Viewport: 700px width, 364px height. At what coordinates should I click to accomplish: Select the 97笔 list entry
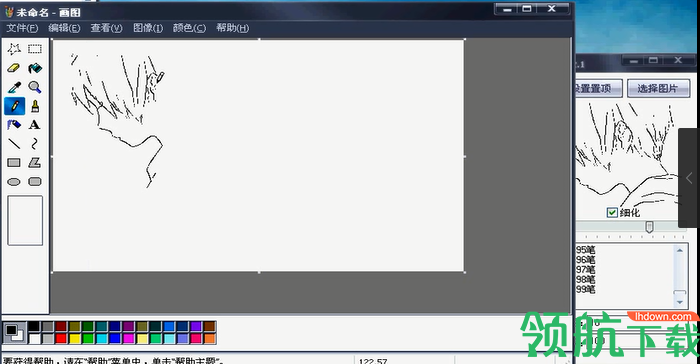pyautogui.click(x=586, y=269)
